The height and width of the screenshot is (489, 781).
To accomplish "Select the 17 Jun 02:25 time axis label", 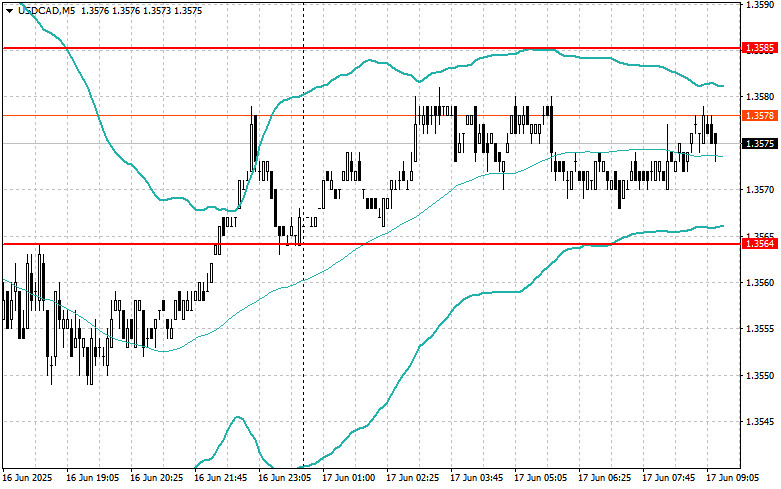I will pos(412,478).
